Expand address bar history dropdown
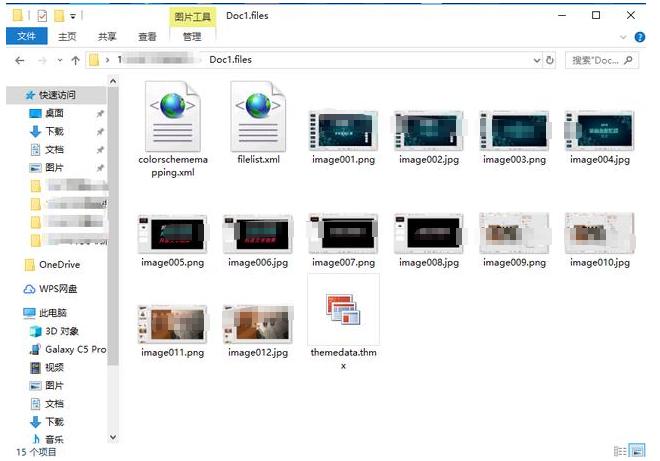 click(x=537, y=60)
